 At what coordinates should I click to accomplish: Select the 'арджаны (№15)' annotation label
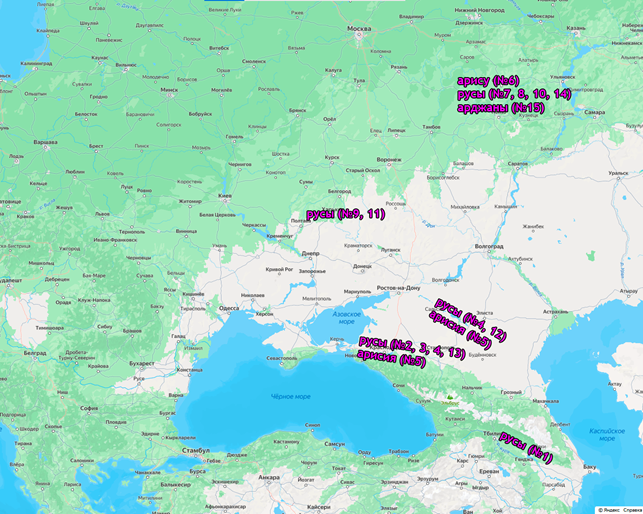pyautogui.click(x=498, y=107)
